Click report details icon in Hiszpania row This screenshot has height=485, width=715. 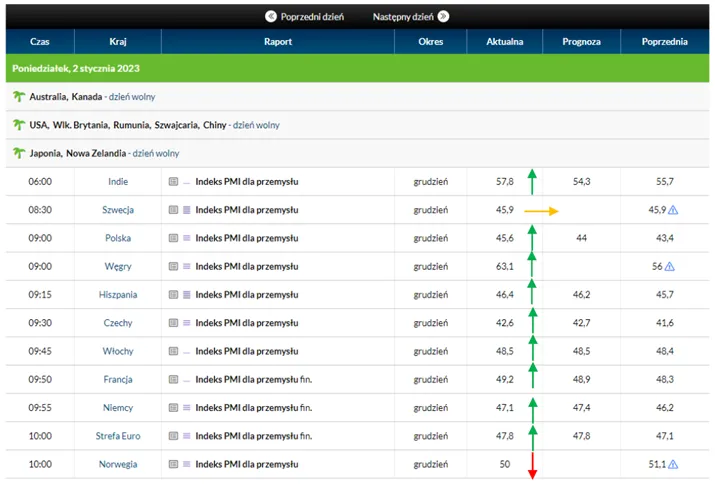173,294
